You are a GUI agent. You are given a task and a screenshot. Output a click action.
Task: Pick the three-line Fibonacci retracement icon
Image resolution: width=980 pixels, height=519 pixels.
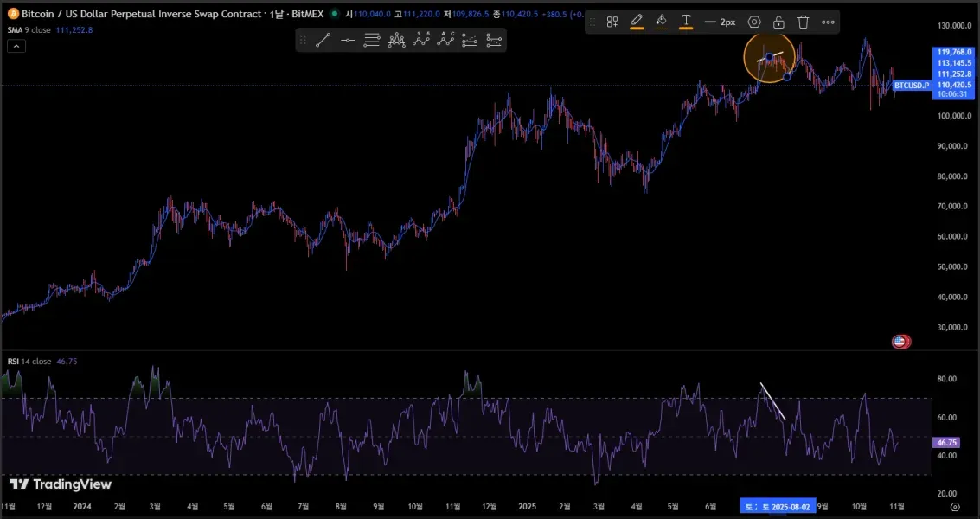[372, 41]
